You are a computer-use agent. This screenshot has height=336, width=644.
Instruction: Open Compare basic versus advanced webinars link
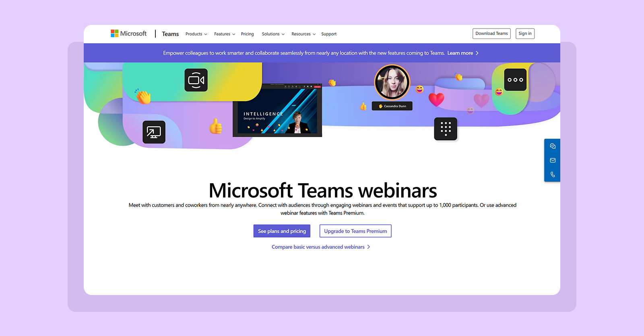(x=321, y=247)
